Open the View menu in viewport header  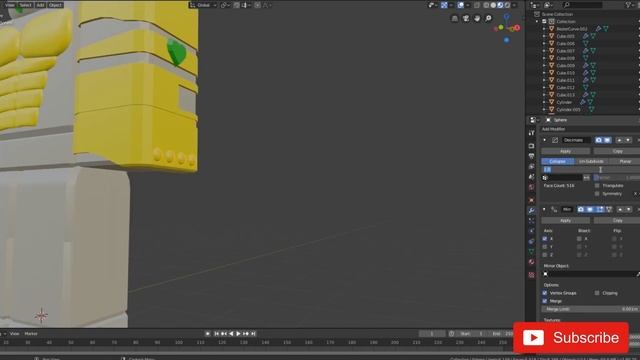tap(10, 5)
